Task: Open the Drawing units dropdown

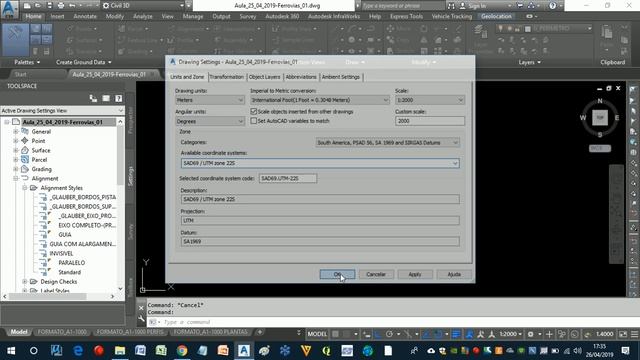Action: (x=210, y=100)
